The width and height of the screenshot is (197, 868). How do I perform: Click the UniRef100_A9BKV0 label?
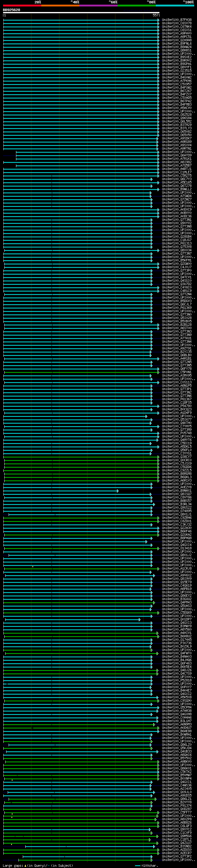177,761
